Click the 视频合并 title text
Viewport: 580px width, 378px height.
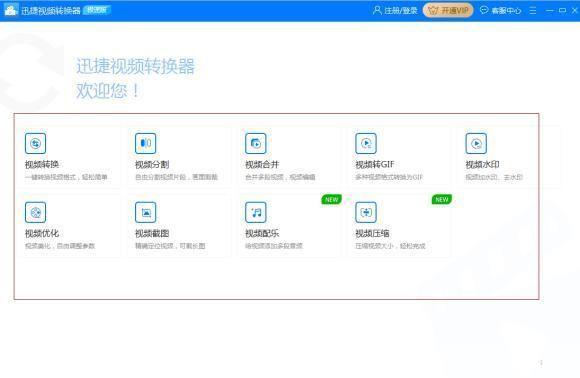(262, 165)
